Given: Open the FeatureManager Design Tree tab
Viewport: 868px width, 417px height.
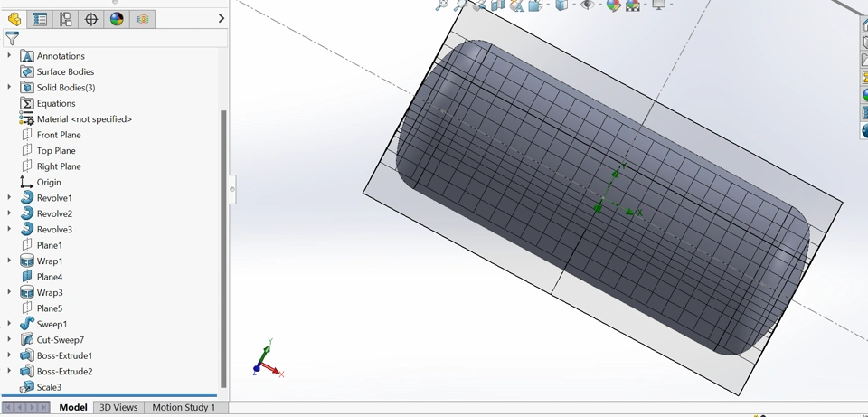Looking at the screenshot, I should point(14,19).
